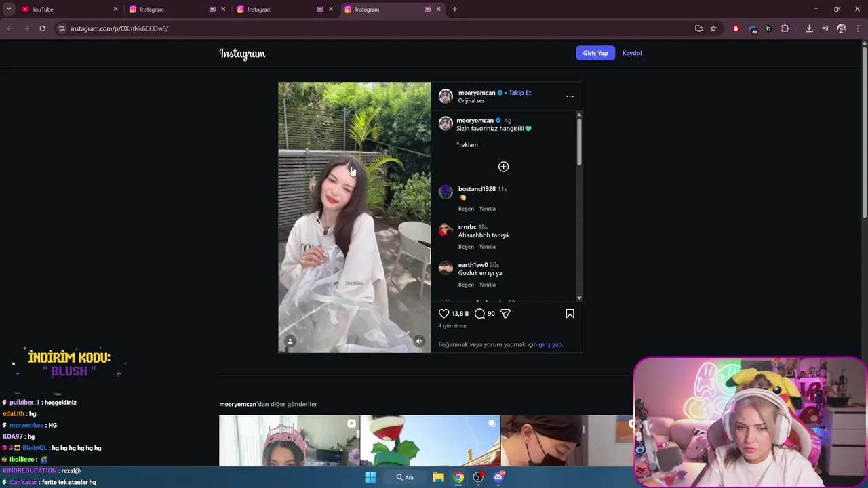
Task: Open a new browser tab
Action: 454,9
